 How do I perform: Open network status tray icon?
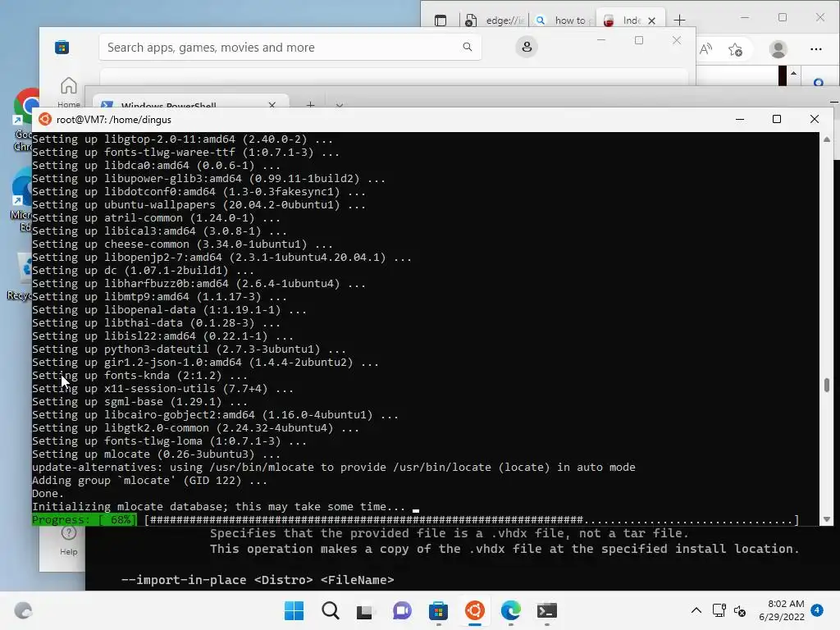719,610
